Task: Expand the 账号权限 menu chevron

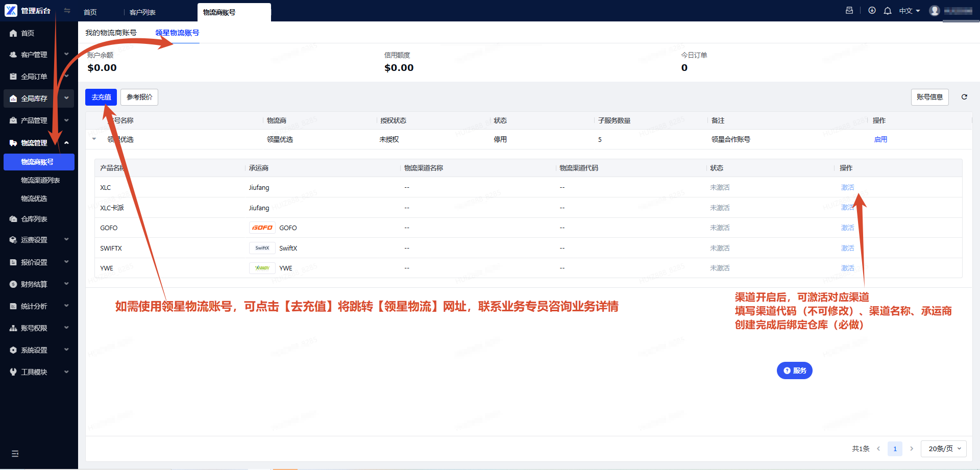Action: (x=66, y=328)
